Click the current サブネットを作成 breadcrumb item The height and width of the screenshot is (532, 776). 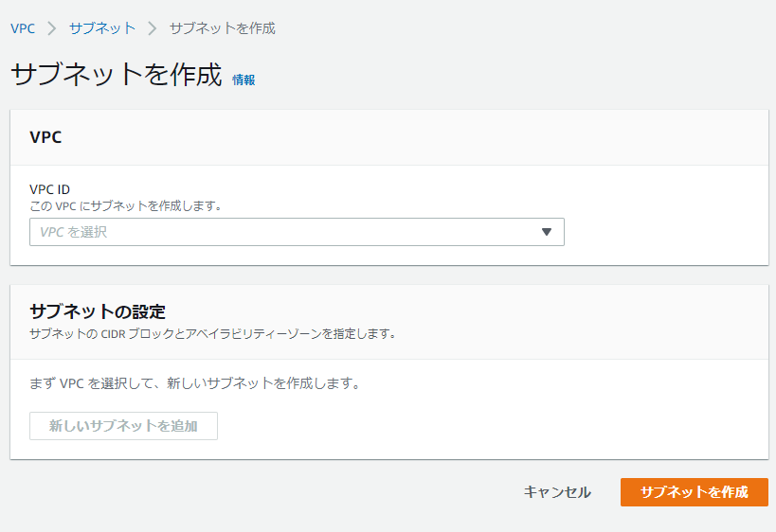point(223,28)
